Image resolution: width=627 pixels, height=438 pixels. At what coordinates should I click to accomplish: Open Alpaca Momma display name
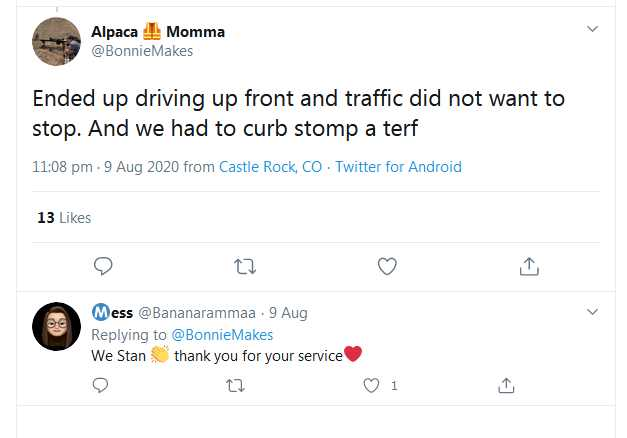158,32
